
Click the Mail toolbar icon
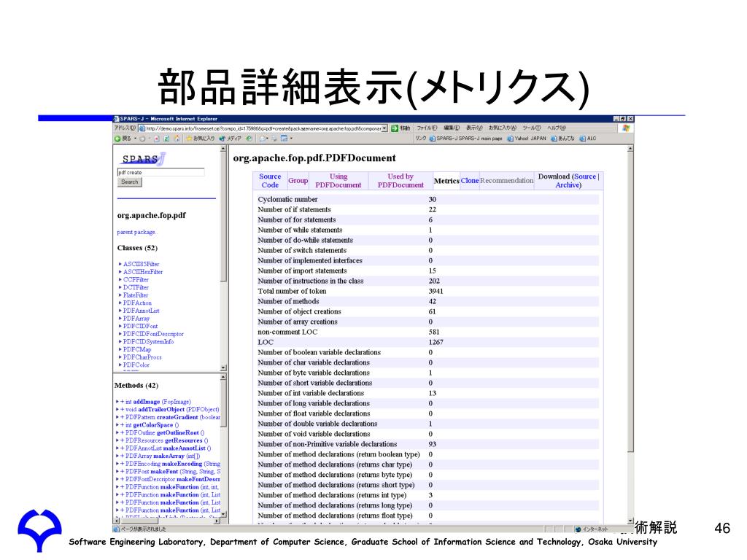pyautogui.click(x=263, y=139)
